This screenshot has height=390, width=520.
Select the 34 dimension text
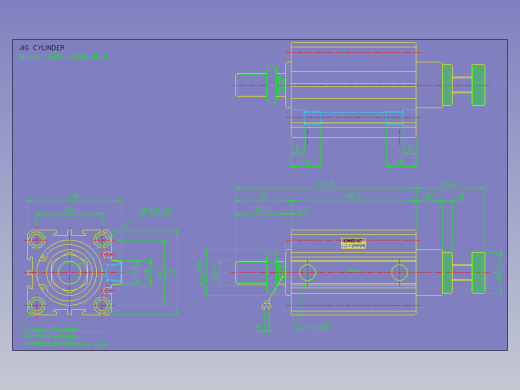click(263, 196)
